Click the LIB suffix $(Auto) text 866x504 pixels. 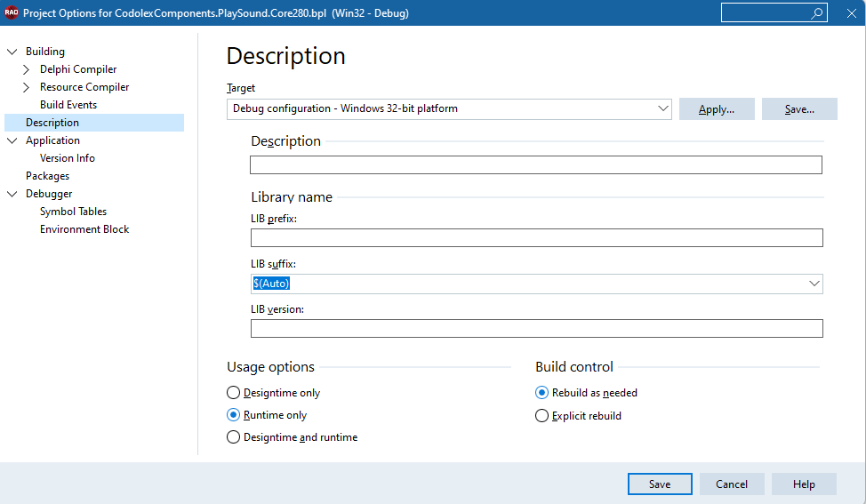pyautogui.click(x=271, y=284)
